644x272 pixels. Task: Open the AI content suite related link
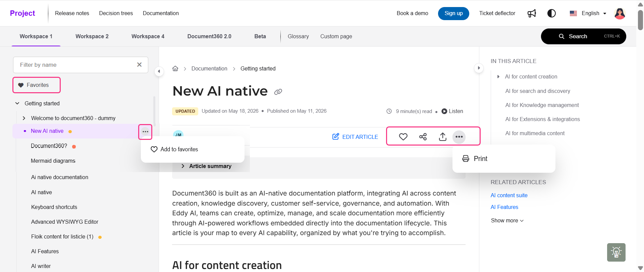pos(509,195)
